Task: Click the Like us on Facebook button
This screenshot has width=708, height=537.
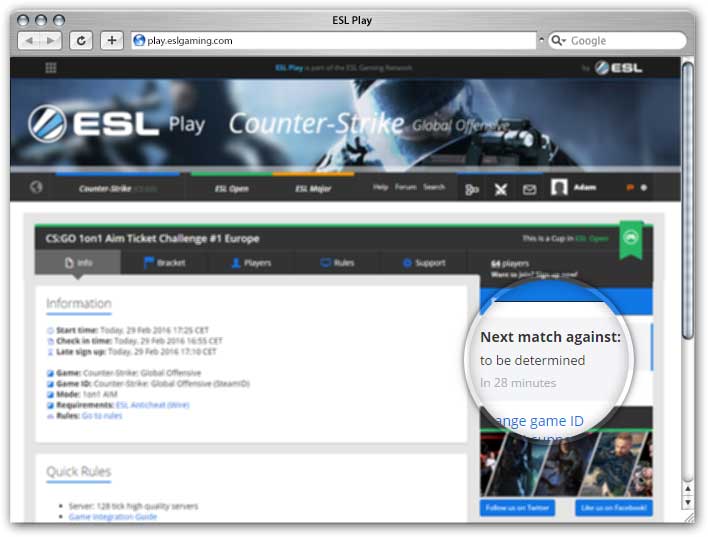Action: (x=614, y=508)
